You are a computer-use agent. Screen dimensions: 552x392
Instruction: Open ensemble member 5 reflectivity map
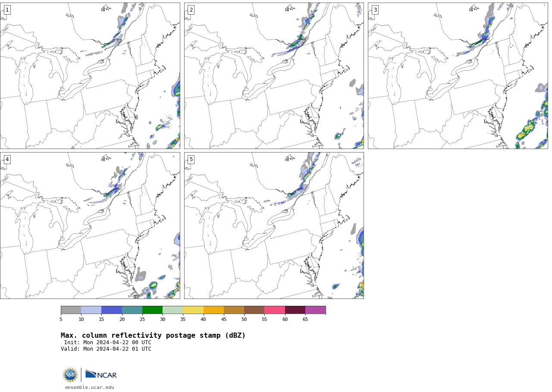(x=274, y=225)
